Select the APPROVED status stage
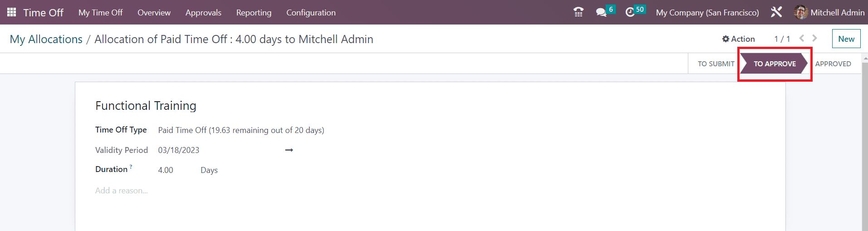The width and height of the screenshot is (868, 231). [x=833, y=64]
